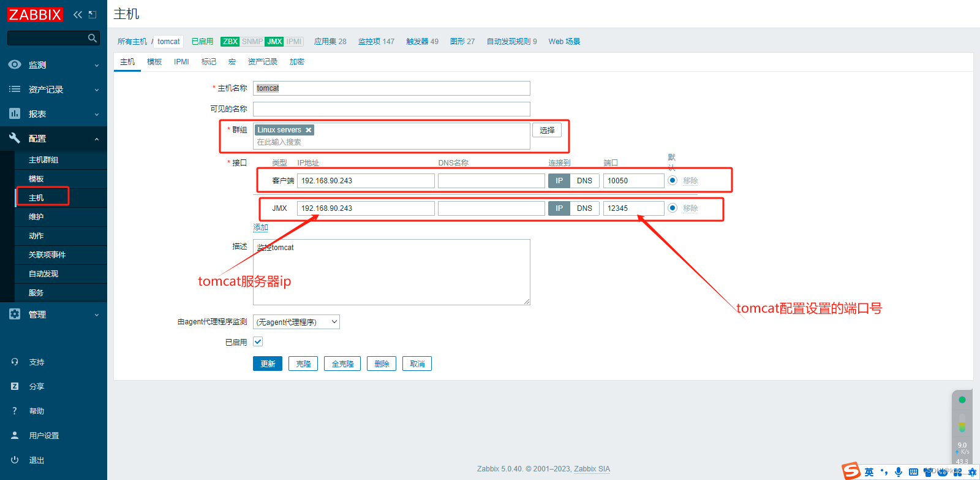This screenshot has height=480, width=980.
Task: Select DNS connect mode for JMX interface
Action: pyautogui.click(x=584, y=208)
